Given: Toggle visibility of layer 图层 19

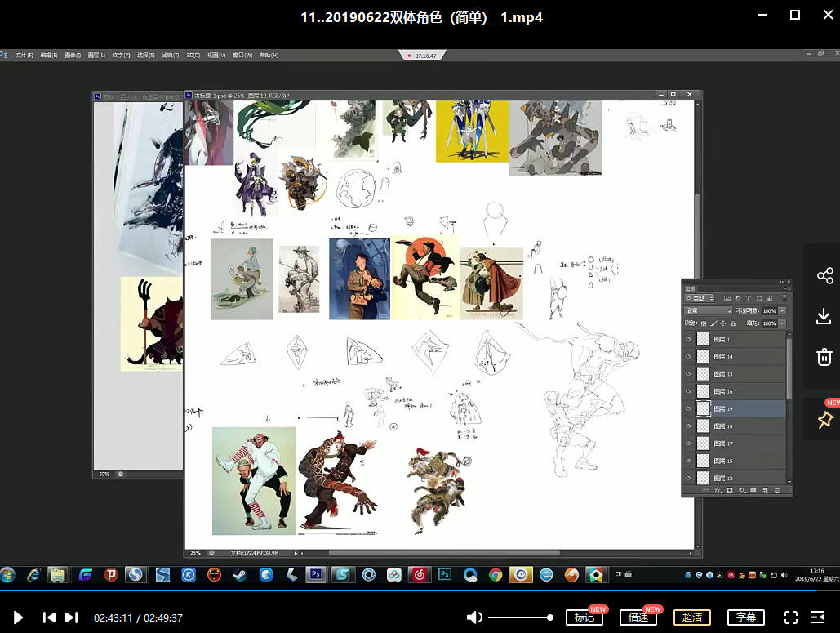Looking at the screenshot, I should [x=688, y=408].
